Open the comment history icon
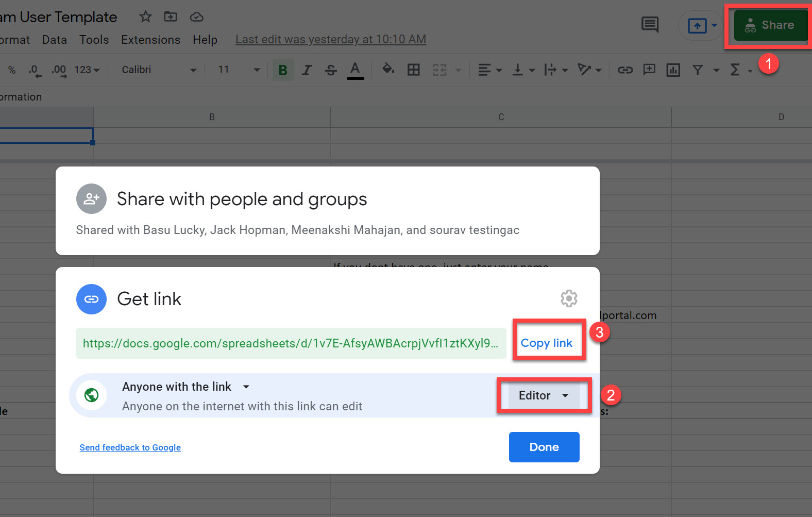 650,25
